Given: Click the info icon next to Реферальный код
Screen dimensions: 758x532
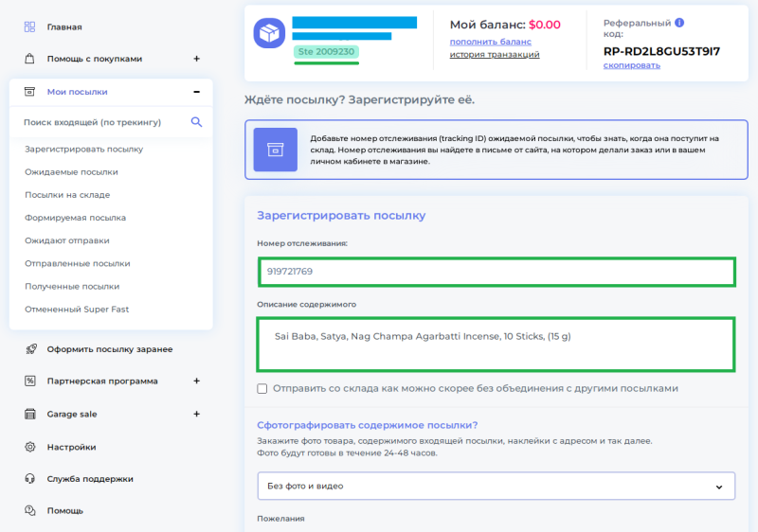Looking at the screenshot, I should click(x=679, y=23).
